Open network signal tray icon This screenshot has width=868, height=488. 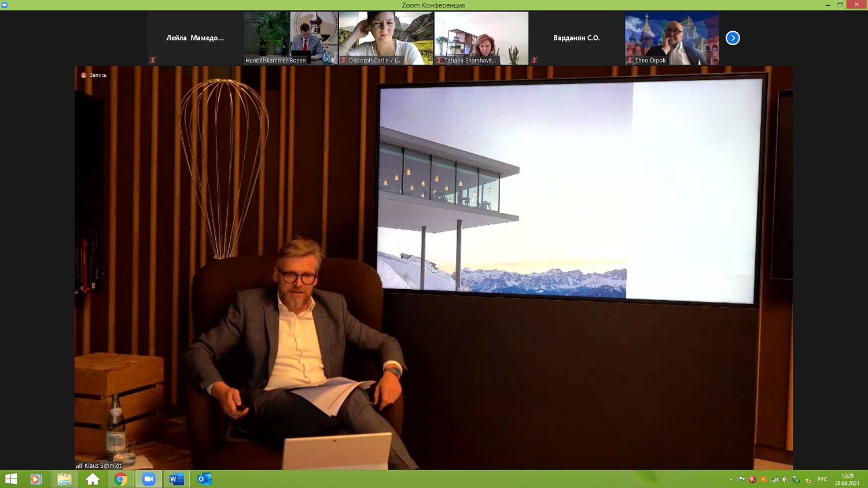coord(774,479)
